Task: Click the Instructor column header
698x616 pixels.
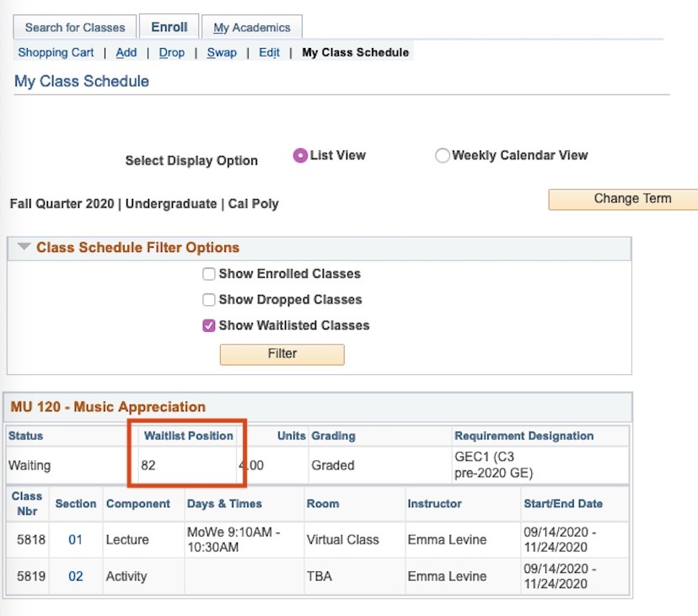Action: 434,503
